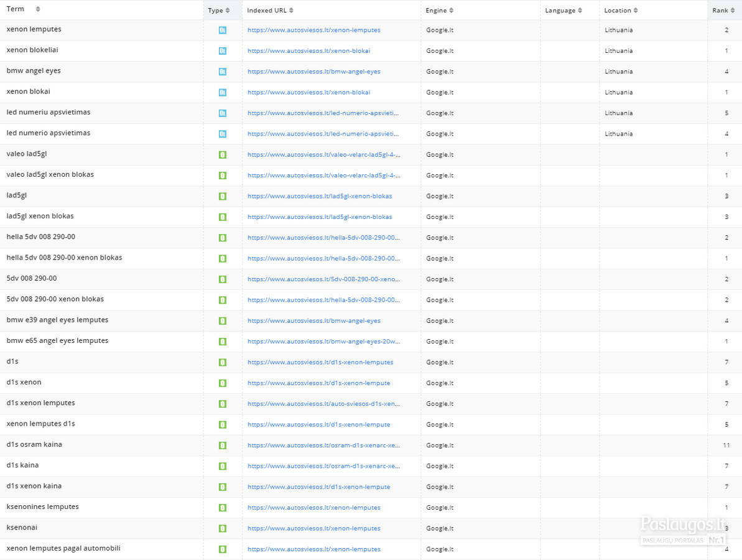Select term 'ksenonines lemputes'
742x560 pixels.
tap(42, 507)
